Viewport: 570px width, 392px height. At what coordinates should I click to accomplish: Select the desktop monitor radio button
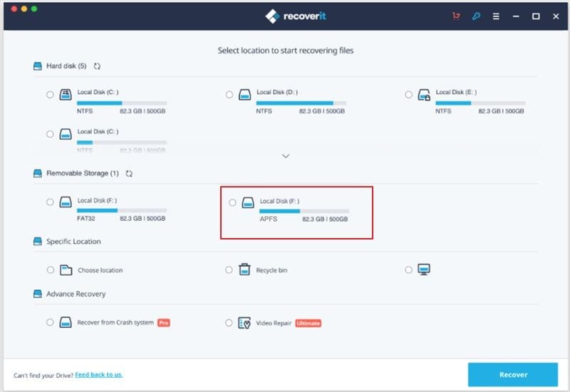408,270
